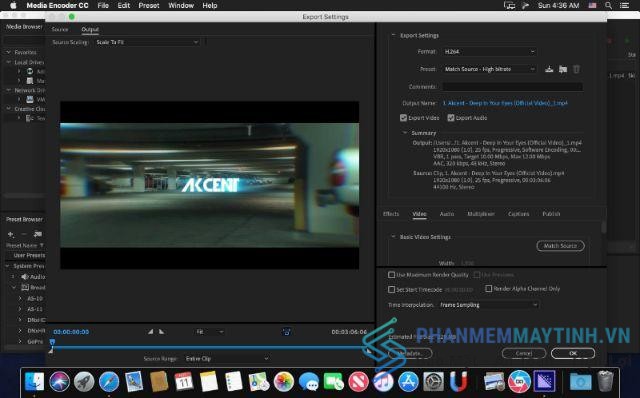Click the Comments input field
Image resolution: width=640 pixels, height=398 pixels.
[x=513, y=87]
